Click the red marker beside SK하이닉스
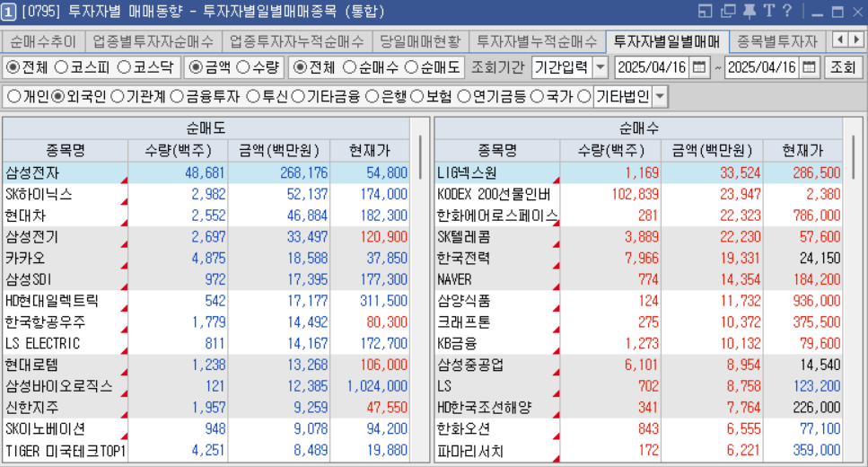Screen dimensions: 868x467 click(x=124, y=202)
